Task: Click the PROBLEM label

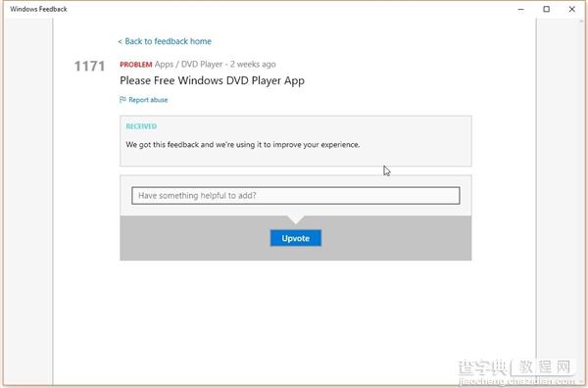Action: point(136,65)
